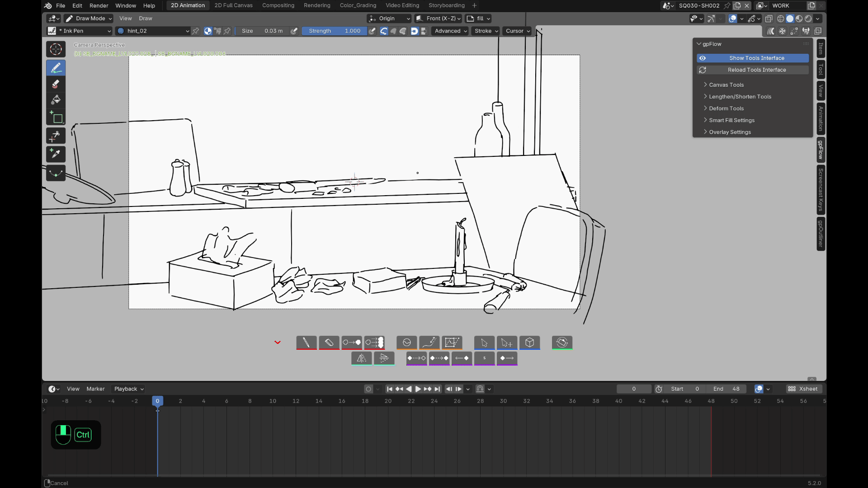Open the Ink Pen brush dropdown
The width and height of the screenshot is (868, 488).
80,31
